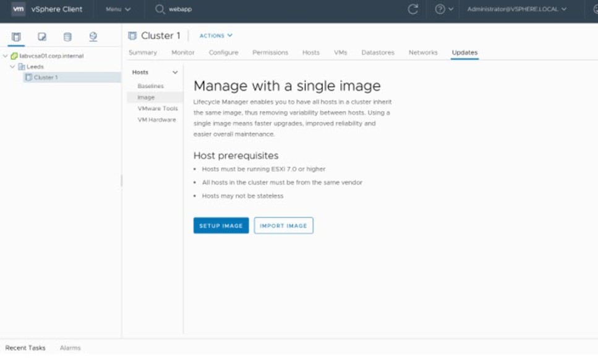Click the Leeds datacenter icon
Screen dimensions: 598x364
pyautogui.click(x=22, y=67)
